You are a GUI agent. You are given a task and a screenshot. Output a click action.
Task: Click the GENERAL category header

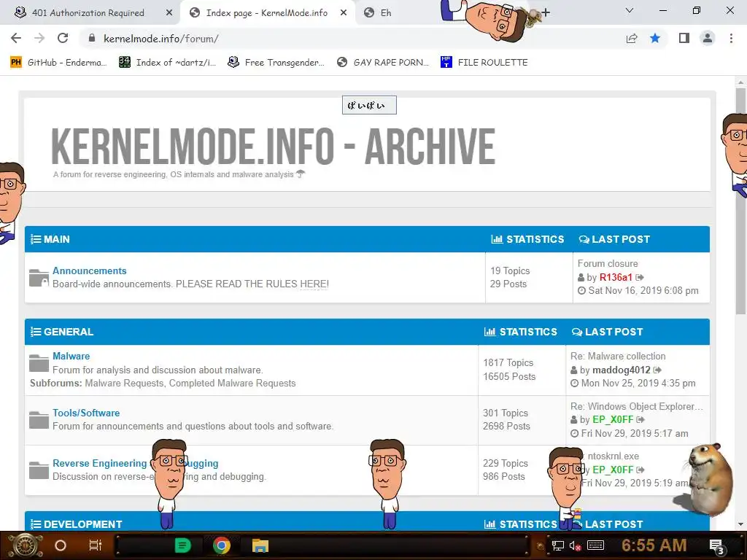tap(68, 332)
